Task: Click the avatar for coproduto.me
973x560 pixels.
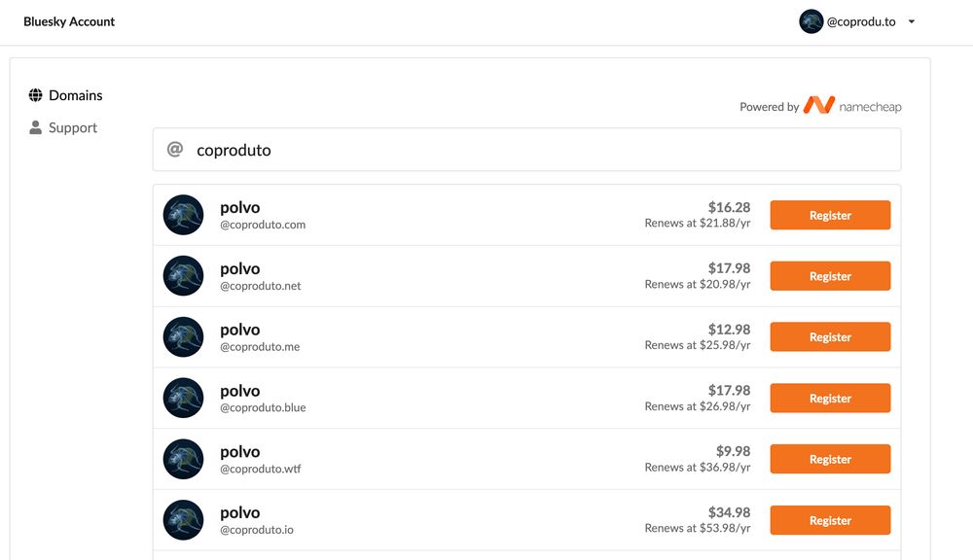Action: point(183,337)
